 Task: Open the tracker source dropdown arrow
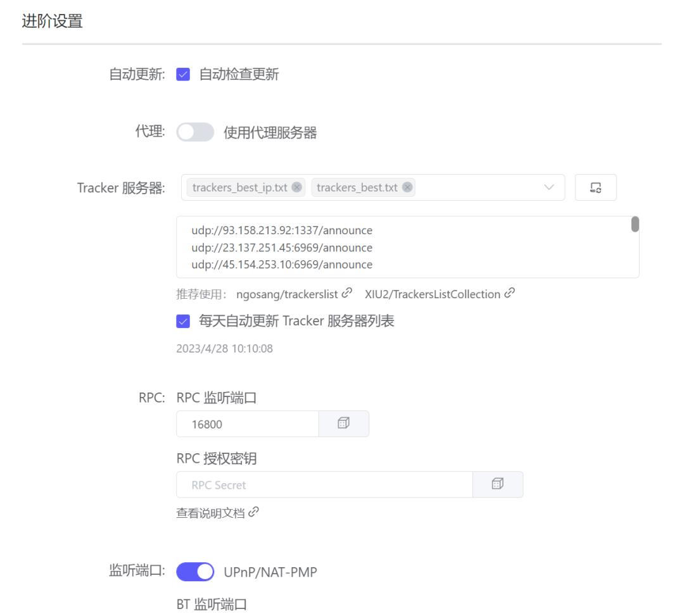coord(548,187)
